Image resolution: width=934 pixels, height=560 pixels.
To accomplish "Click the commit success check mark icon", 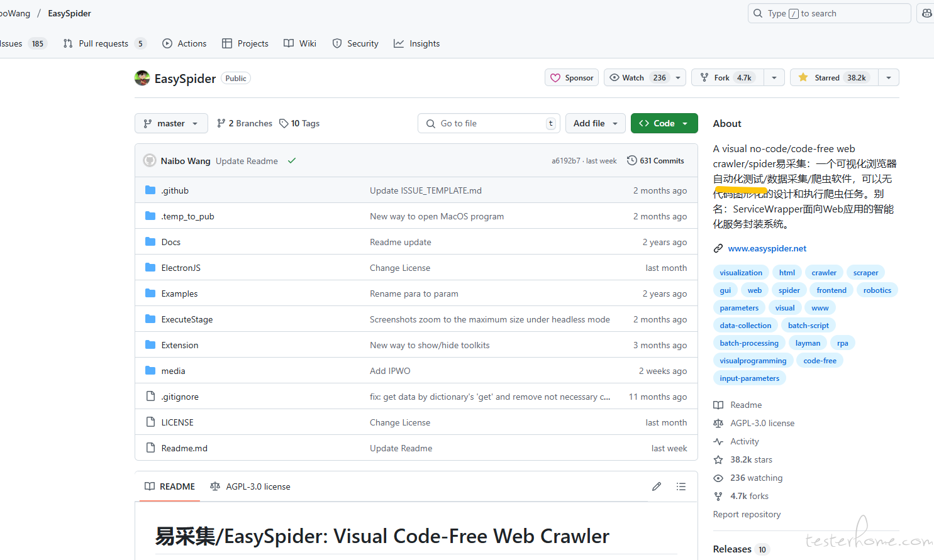I will coord(292,161).
